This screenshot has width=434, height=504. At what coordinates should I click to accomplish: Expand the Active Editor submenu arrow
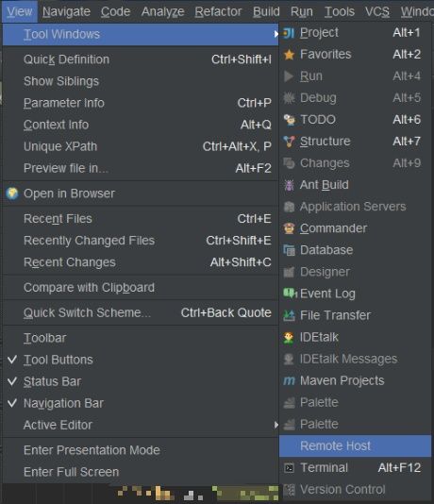275,426
